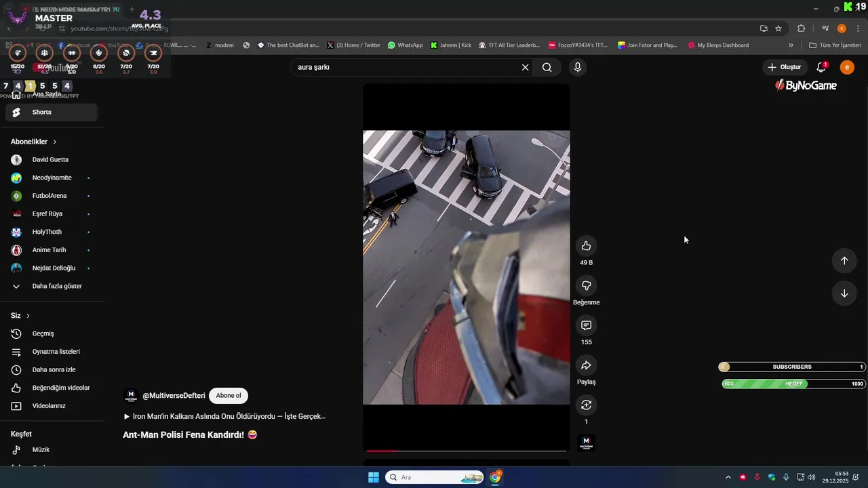
Task: Open taskbar volume speaker icon
Action: [812, 477]
